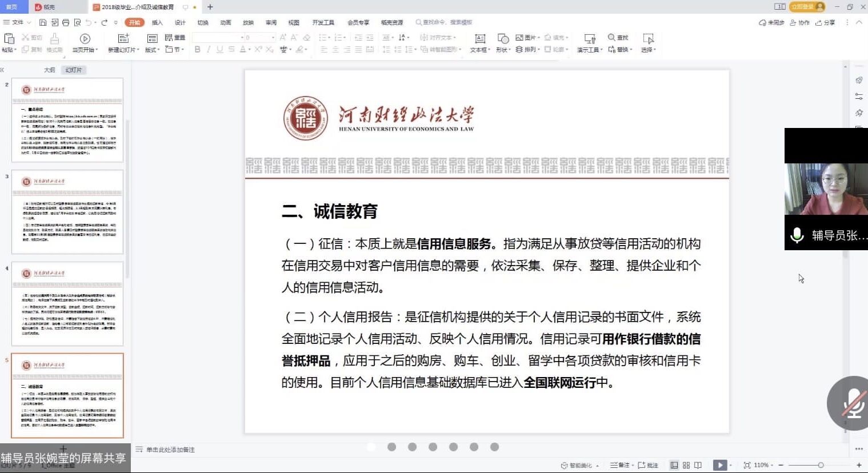Image resolution: width=868 pixels, height=473 pixels.
Task: Click the Fit to Window icon
Action: [747, 465]
